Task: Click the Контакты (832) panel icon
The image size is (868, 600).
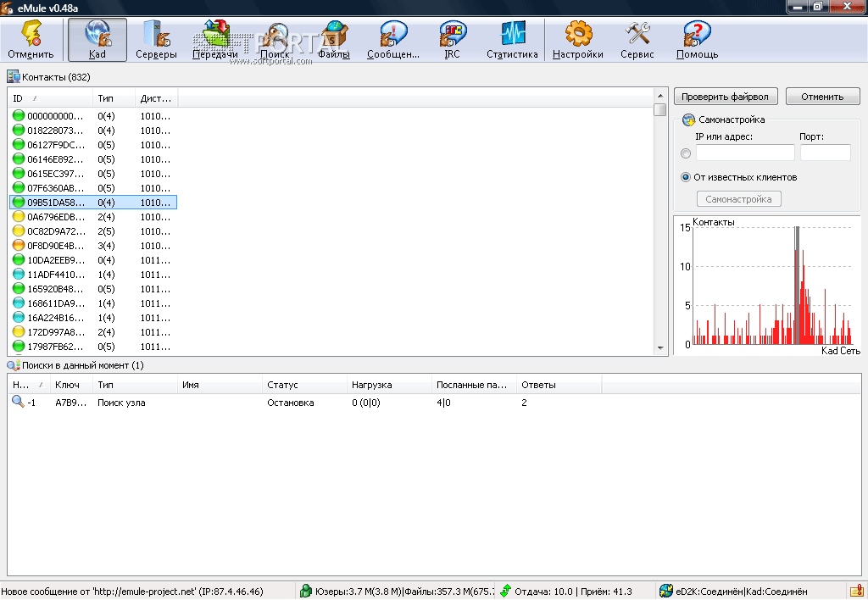Action: [x=14, y=77]
